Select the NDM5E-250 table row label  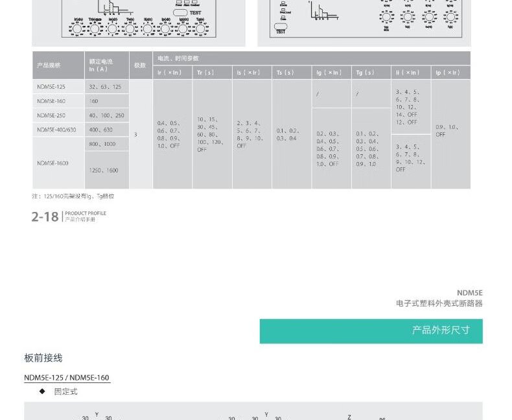coord(58,115)
